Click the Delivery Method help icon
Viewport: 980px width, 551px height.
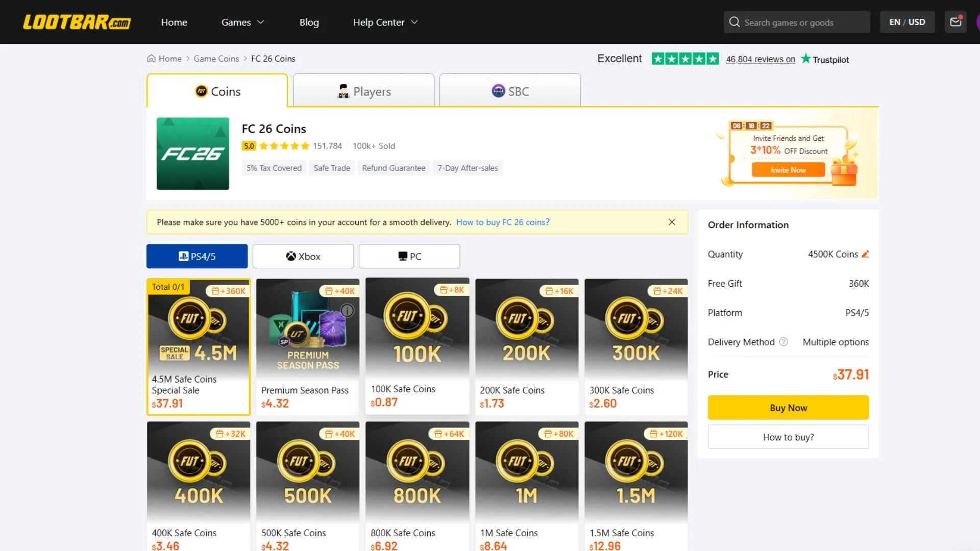[x=783, y=342]
